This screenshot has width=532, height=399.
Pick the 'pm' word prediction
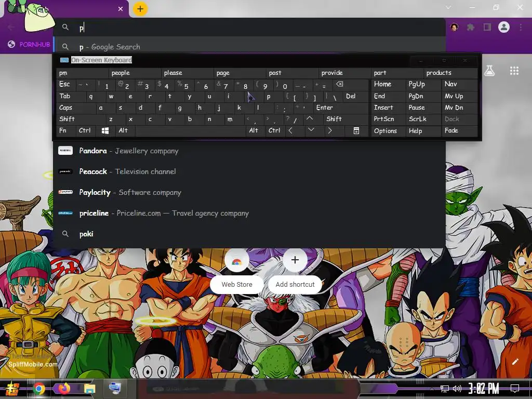pos(83,73)
